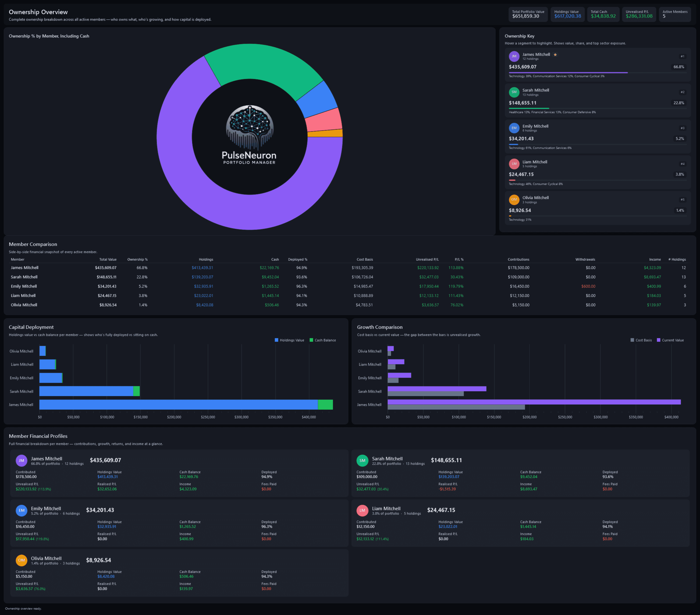The width and height of the screenshot is (700, 615).
Task: Click the Unrealised P/L summary card
Action: click(x=639, y=14)
